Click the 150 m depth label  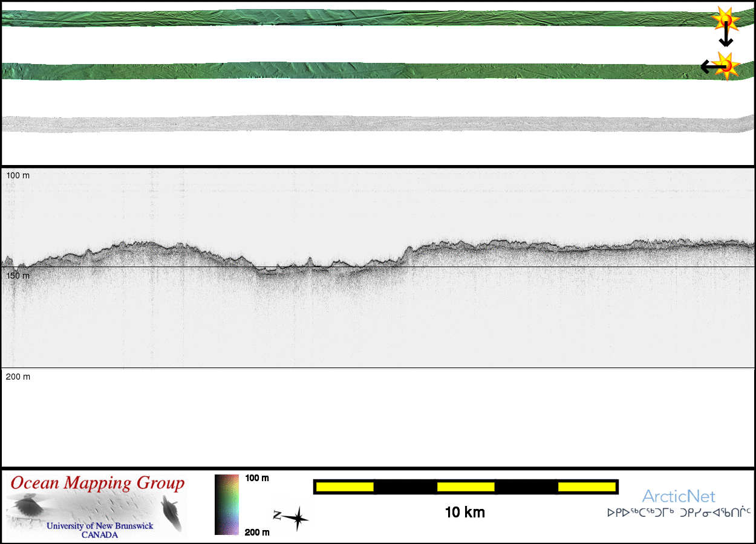(x=18, y=276)
